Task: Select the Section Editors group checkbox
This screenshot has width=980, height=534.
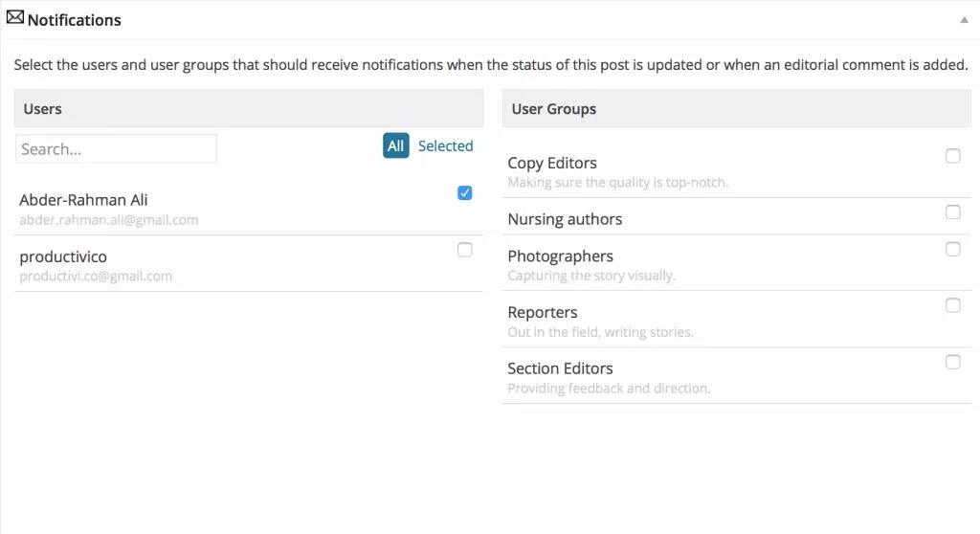Action: [x=952, y=362]
